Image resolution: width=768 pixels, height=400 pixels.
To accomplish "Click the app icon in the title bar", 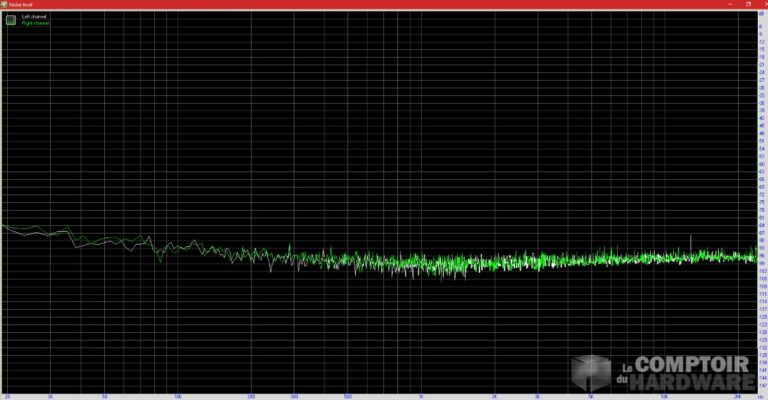I will coord(4,4).
